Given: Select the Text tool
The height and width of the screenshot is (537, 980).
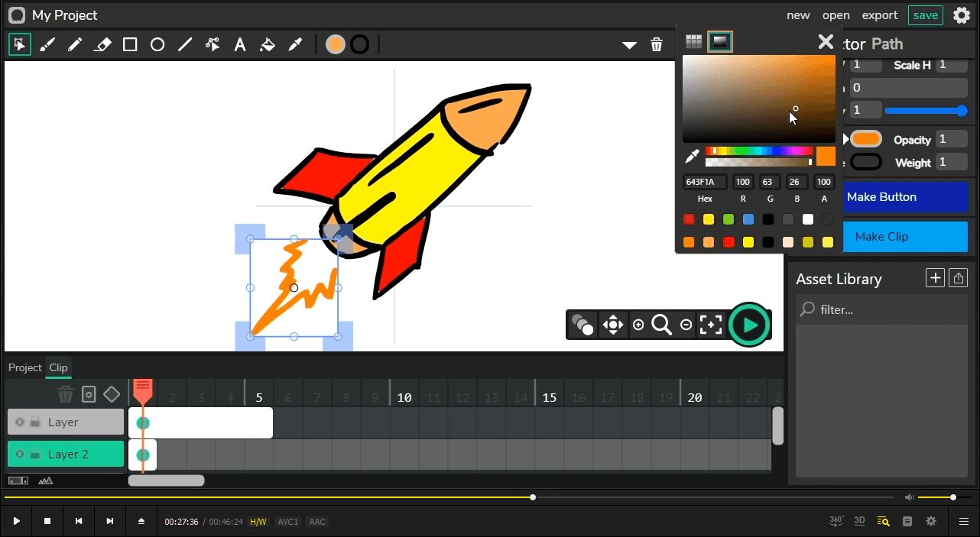Looking at the screenshot, I should (240, 45).
